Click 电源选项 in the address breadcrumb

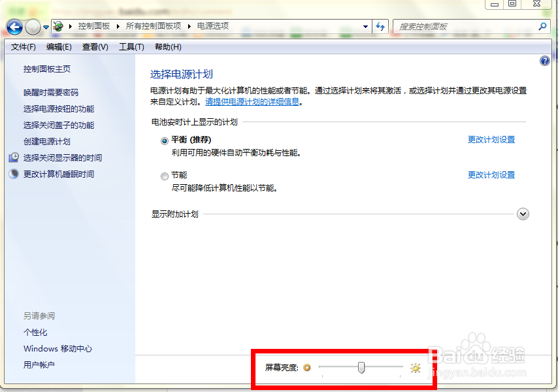pyautogui.click(x=213, y=26)
